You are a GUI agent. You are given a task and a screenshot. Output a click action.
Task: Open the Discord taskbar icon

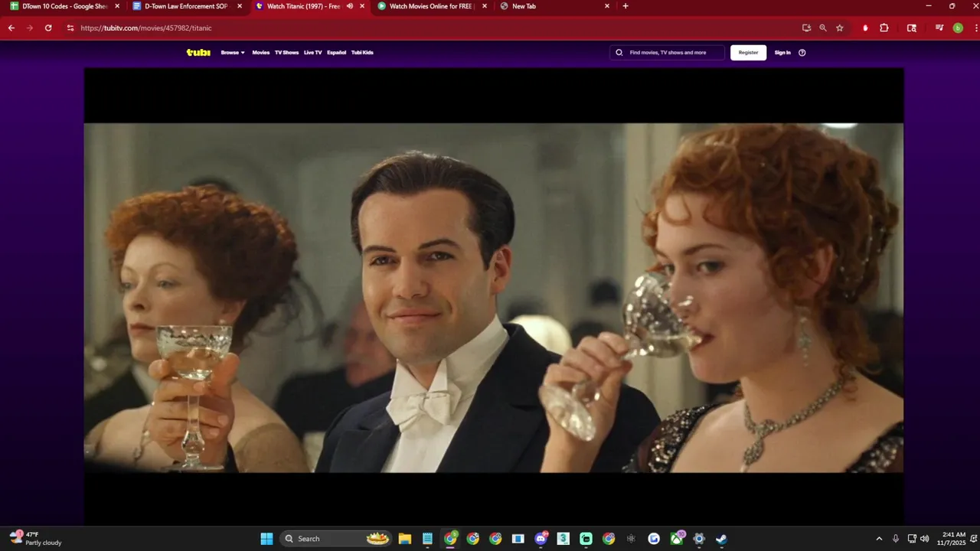point(541,539)
